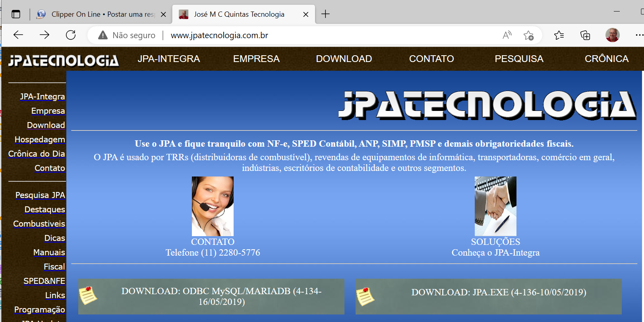
Task: Reload the page with the refresh icon
Action: [71, 35]
